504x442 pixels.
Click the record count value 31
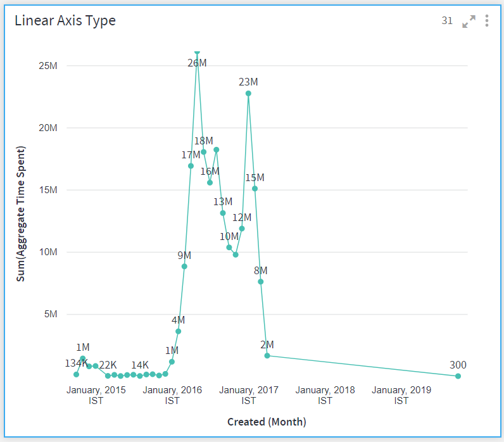(447, 20)
